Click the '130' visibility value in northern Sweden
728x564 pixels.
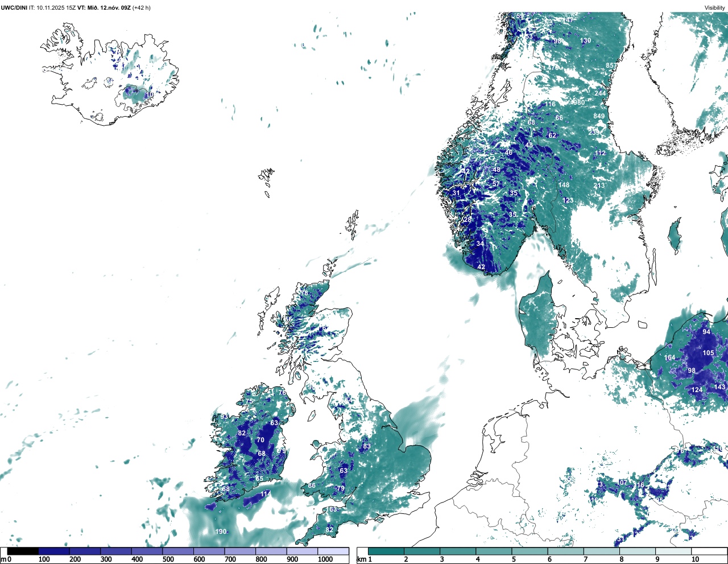point(585,41)
